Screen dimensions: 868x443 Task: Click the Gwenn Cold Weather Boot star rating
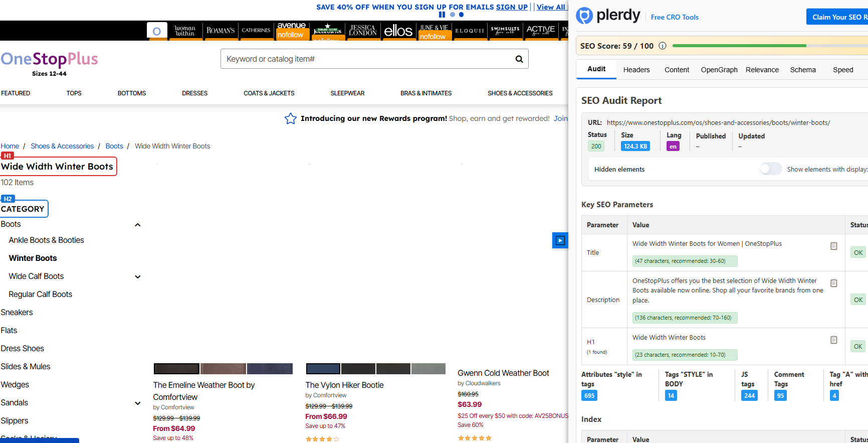(x=475, y=438)
